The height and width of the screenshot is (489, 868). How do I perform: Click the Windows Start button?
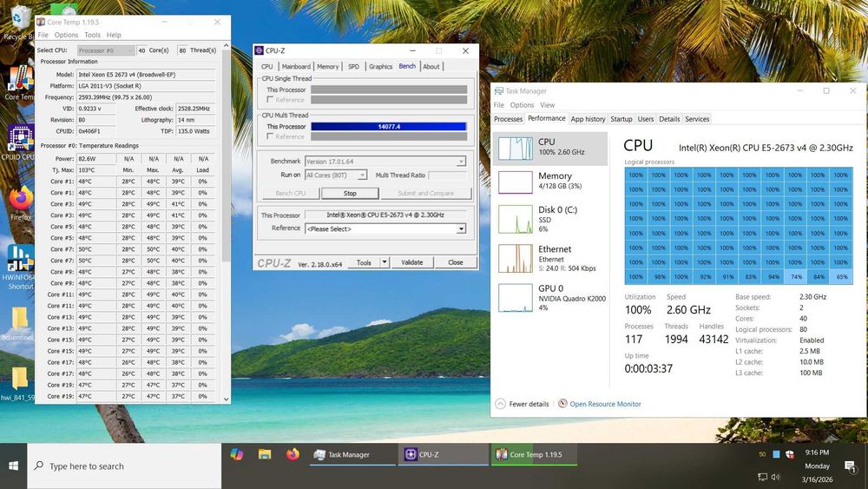[x=13, y=466]
